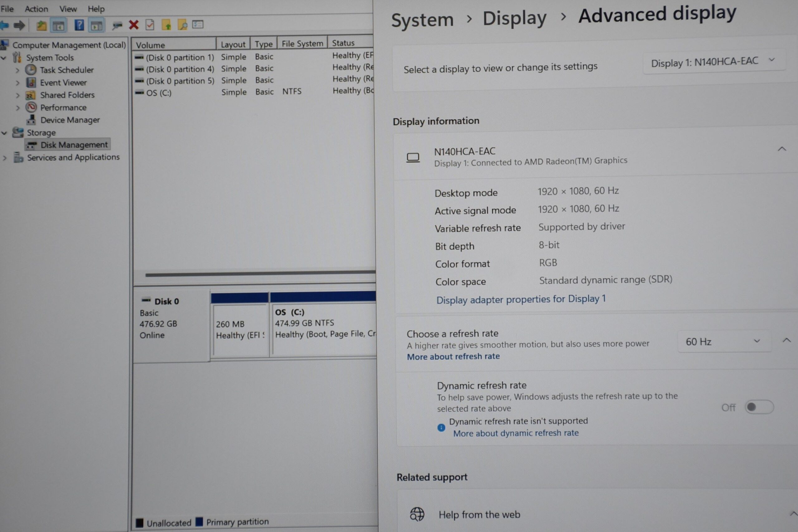Click the blue question mark Help icon
This screenshot has width=798, height=532.
(x=79, y=25)
